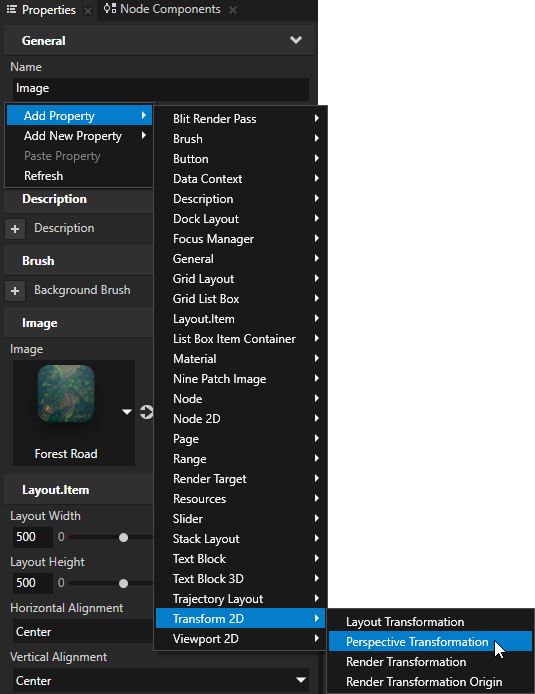
Task: Open the Resources submenu
Action: click(241, 499)
